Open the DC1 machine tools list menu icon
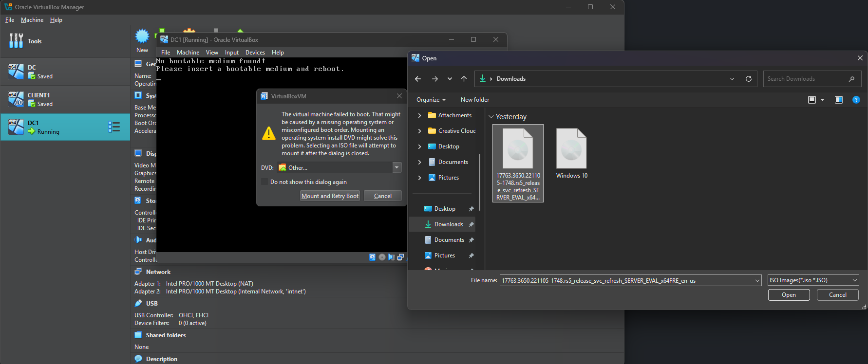 [114, 127]
